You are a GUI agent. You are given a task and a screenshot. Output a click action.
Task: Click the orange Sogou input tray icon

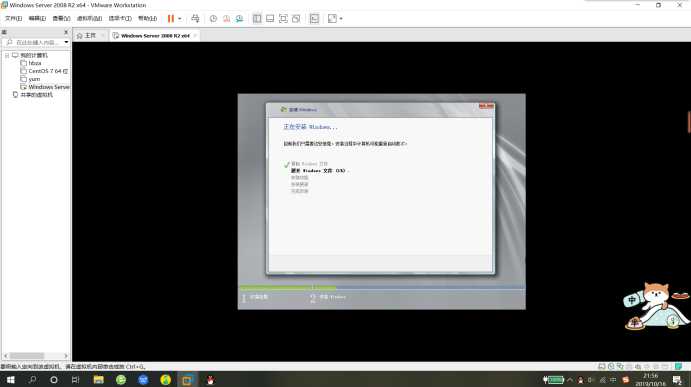625,380
